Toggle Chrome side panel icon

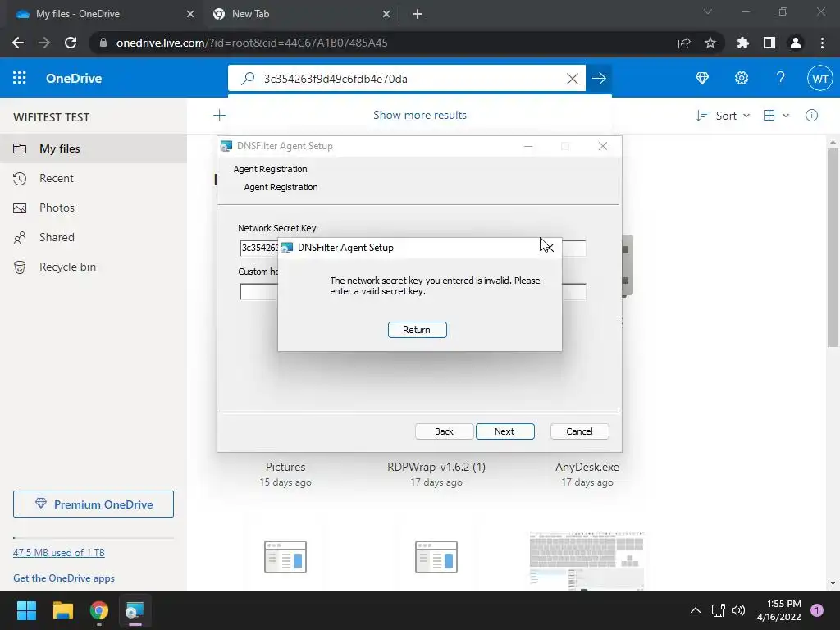point(769,43)
